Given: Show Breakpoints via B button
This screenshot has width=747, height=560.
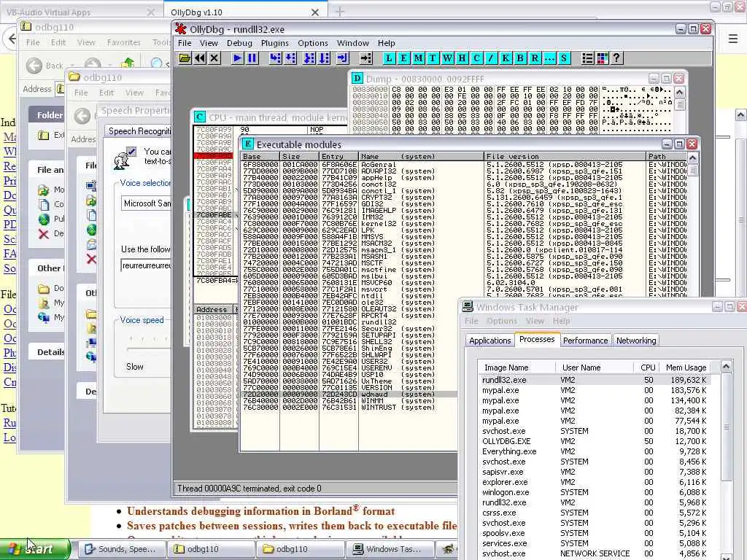Looking at the screenshot, I should point(520,58).
